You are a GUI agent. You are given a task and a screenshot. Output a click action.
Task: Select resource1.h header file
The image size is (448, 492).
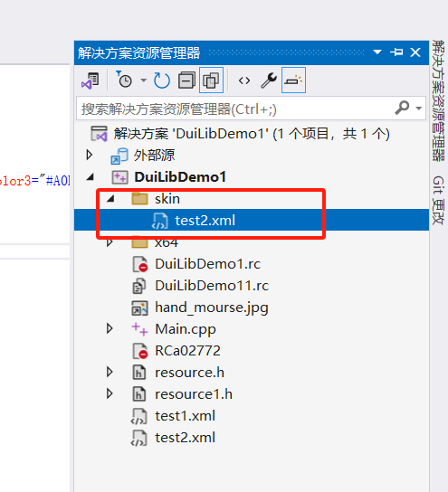(194, 394)
